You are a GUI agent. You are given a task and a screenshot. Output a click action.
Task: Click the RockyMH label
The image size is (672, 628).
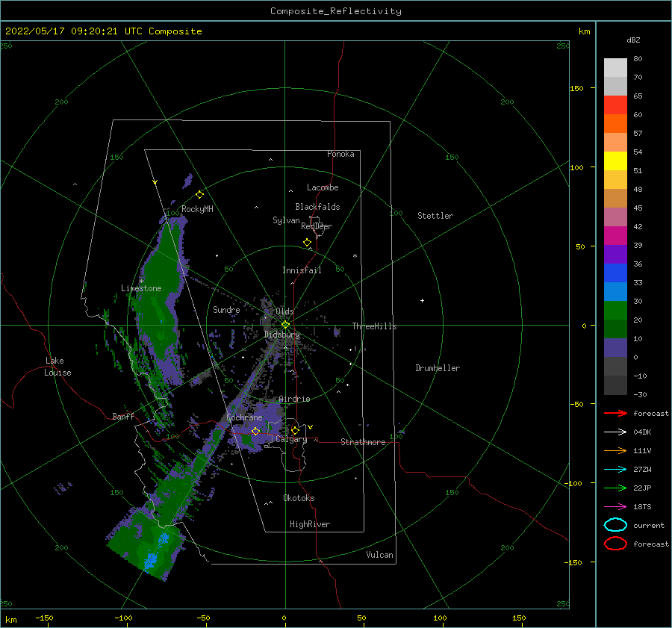pos(197,209)
